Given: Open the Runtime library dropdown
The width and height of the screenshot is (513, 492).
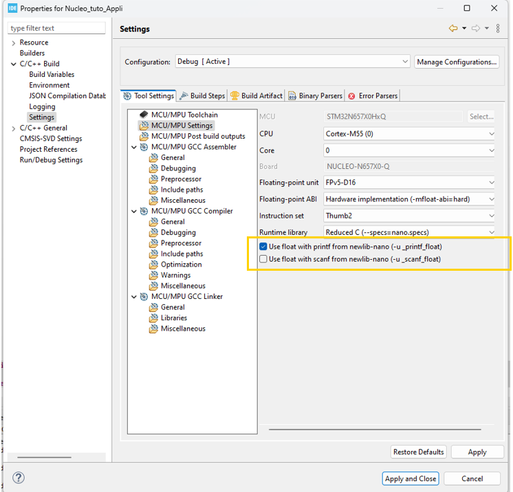Looking at the screenshot, I should 409,232.
